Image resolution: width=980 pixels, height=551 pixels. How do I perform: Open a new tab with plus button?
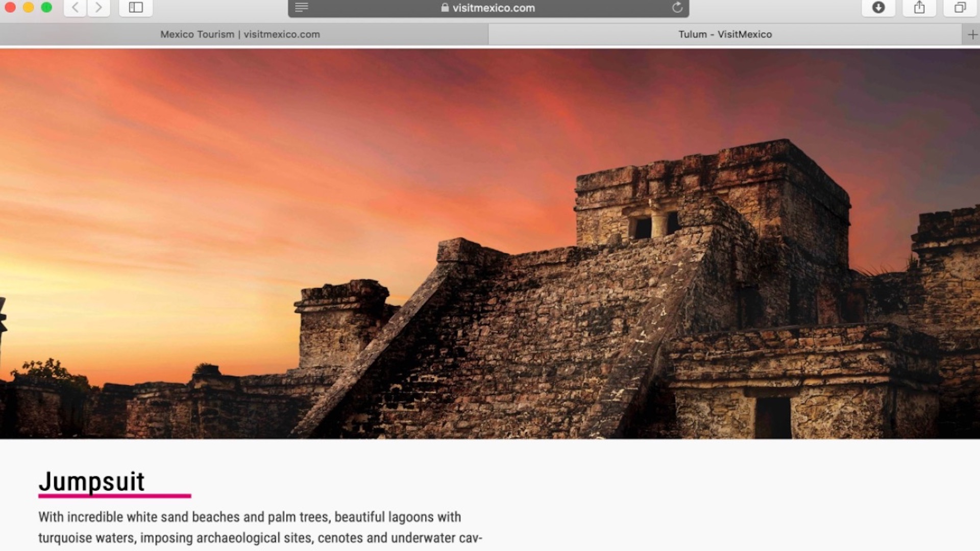972,35
